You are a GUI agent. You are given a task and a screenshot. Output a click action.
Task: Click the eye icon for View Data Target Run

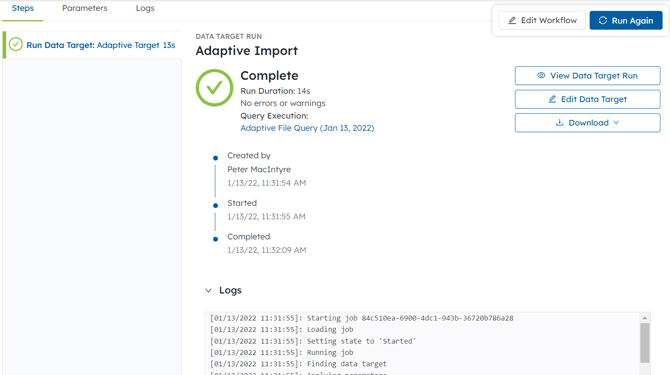point(541,75)
